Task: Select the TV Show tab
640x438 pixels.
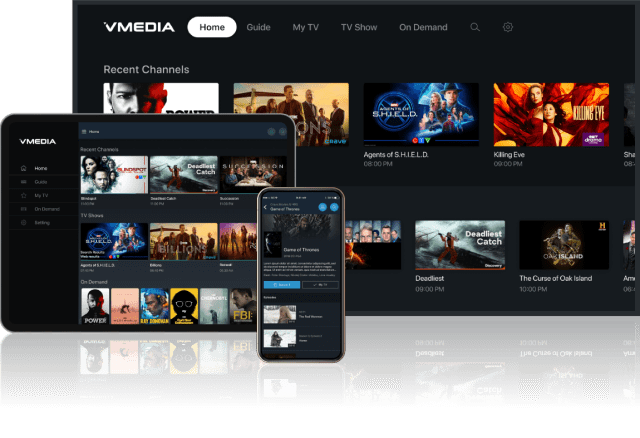Action: click(x=359, y=27)
